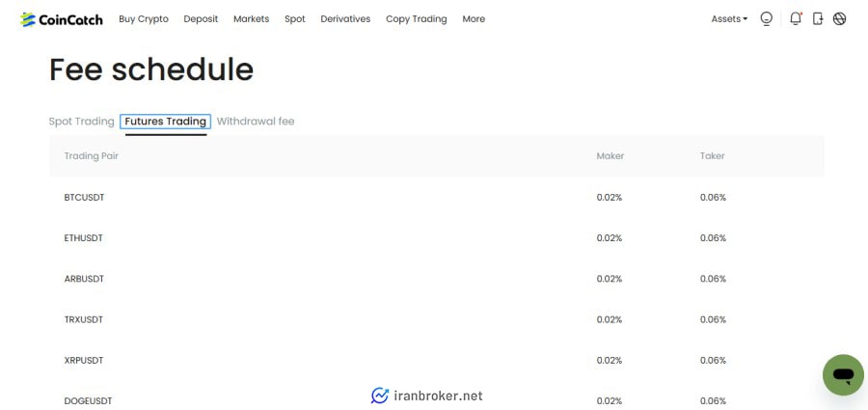Open the green chat widget button
This screenshot has height=410, width=868.
[843, 375]
